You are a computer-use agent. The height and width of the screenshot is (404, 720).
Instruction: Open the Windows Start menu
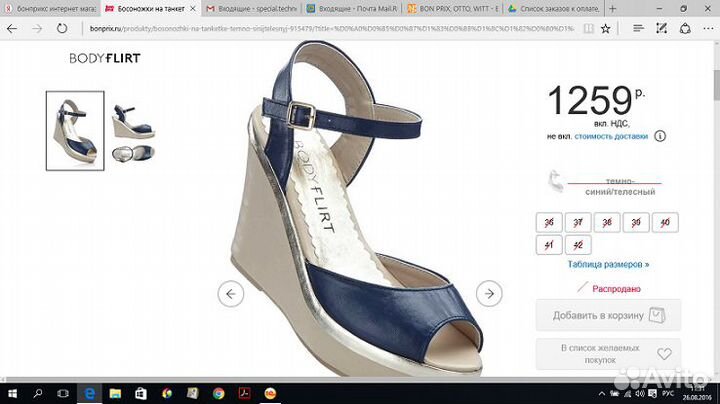[x=12, y=393]
